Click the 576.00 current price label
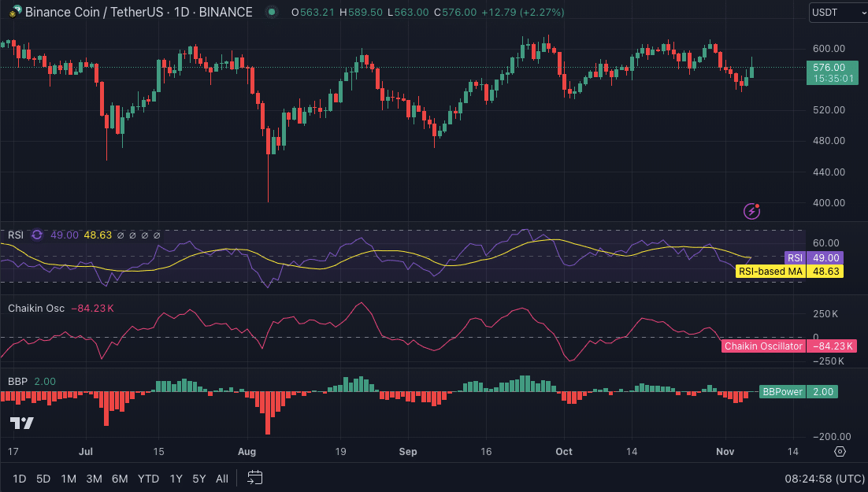The image size is (868, 492). (829, 68)
